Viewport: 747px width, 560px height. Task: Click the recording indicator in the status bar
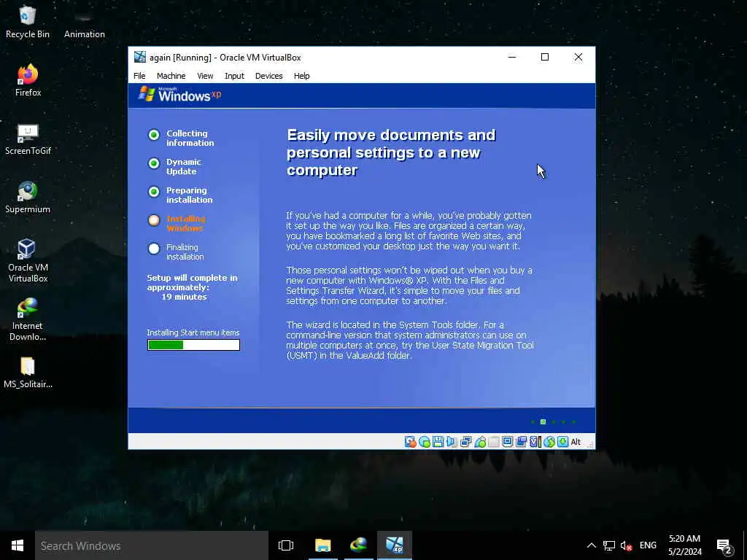pyautogui.click(x=521, y=442)
